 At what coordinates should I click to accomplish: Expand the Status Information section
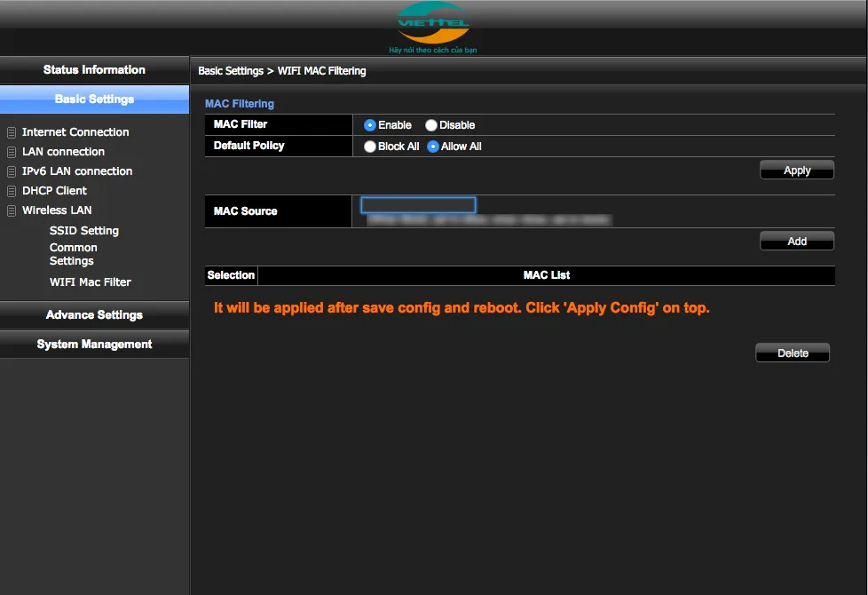[94, 70]
